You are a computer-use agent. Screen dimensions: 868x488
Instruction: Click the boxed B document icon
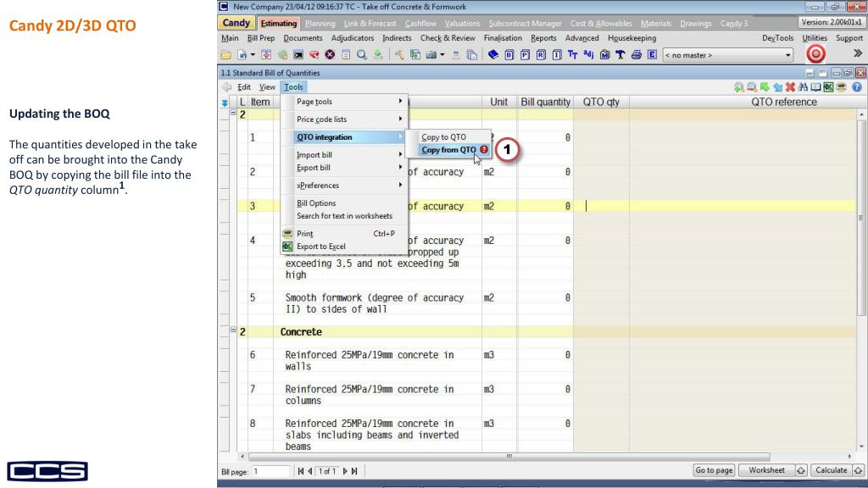(509, 55)
